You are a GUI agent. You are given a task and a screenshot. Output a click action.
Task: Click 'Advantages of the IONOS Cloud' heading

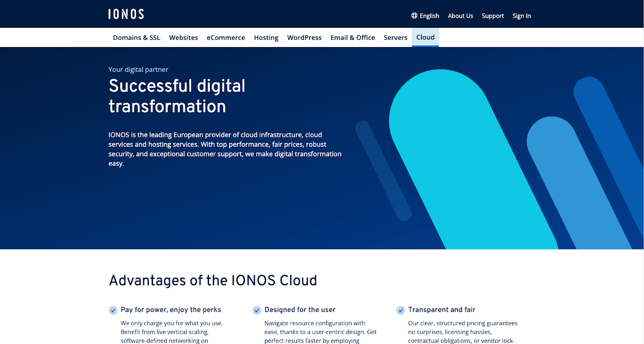(x=213, y=280)
